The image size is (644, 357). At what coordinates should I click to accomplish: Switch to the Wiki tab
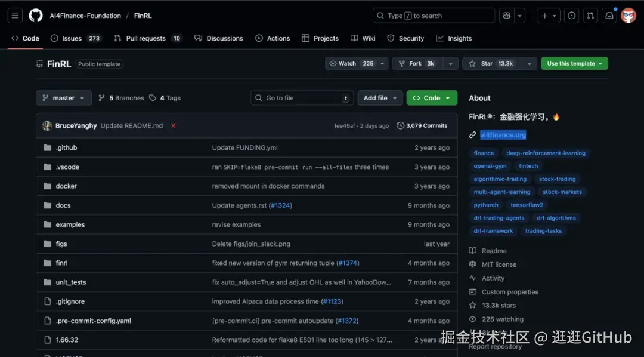(x=363, y=38)
